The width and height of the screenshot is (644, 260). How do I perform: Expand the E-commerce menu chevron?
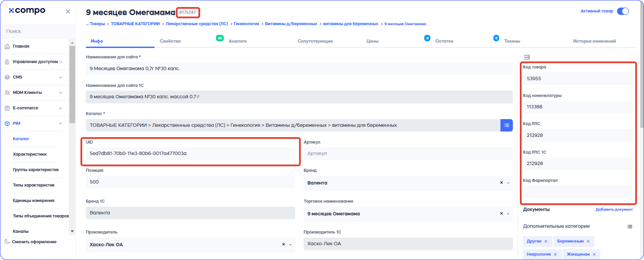(x=60, y=108)
